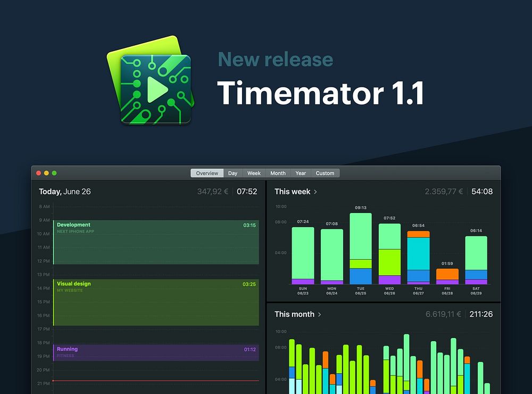Click the MON 06/24 bar

(332, 257)
